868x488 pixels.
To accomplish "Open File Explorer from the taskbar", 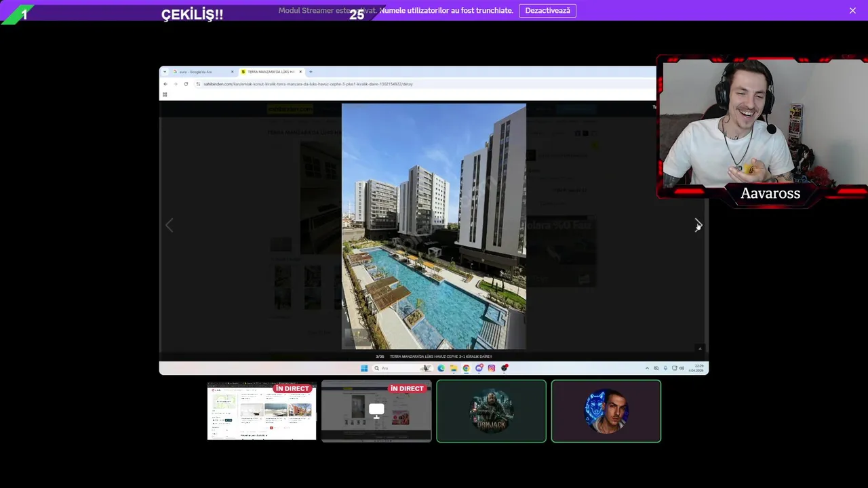I will click(x=454, y=368).
